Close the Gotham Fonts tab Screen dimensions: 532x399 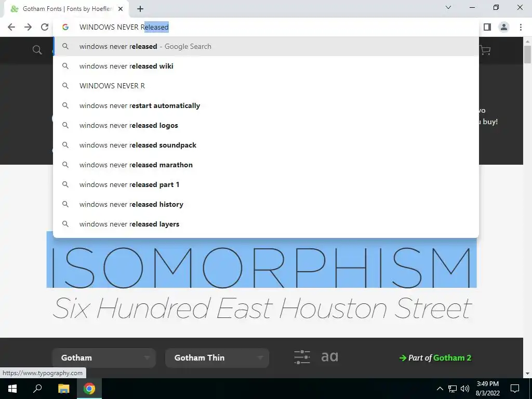click(x=121, y=9)
